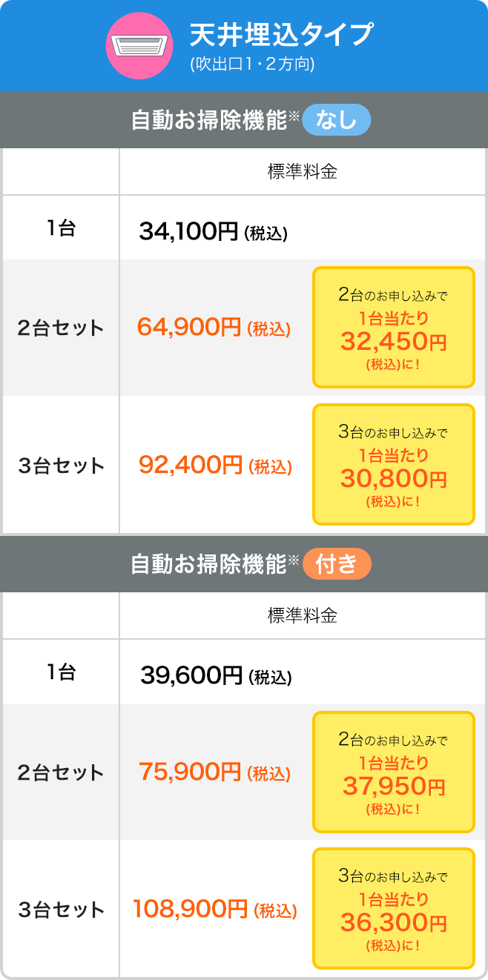The height and width of the screenshot is (980, 488).
Task: Click the yellow 36,300円 per-unit box
Action: [393, 909]
